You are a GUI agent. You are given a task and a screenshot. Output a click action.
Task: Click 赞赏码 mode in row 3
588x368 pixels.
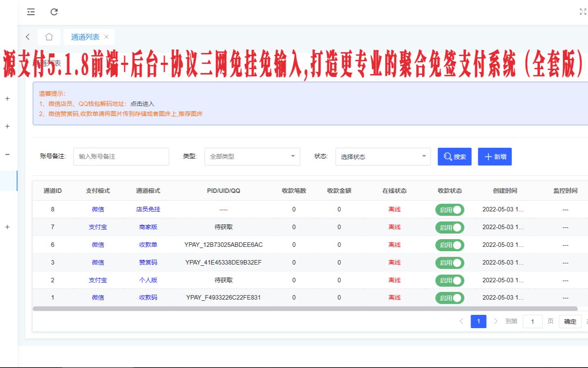(x=148, y=263)
